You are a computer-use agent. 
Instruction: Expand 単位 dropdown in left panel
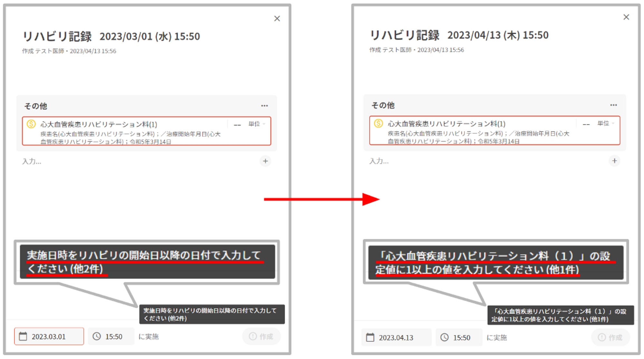pos(257,124)
